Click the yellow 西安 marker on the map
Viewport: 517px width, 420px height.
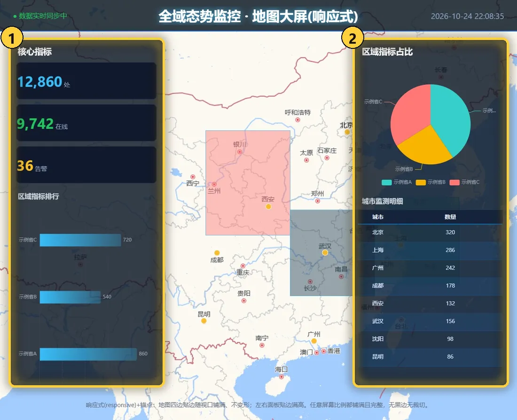pyautogui.click(x=268, y=206)
